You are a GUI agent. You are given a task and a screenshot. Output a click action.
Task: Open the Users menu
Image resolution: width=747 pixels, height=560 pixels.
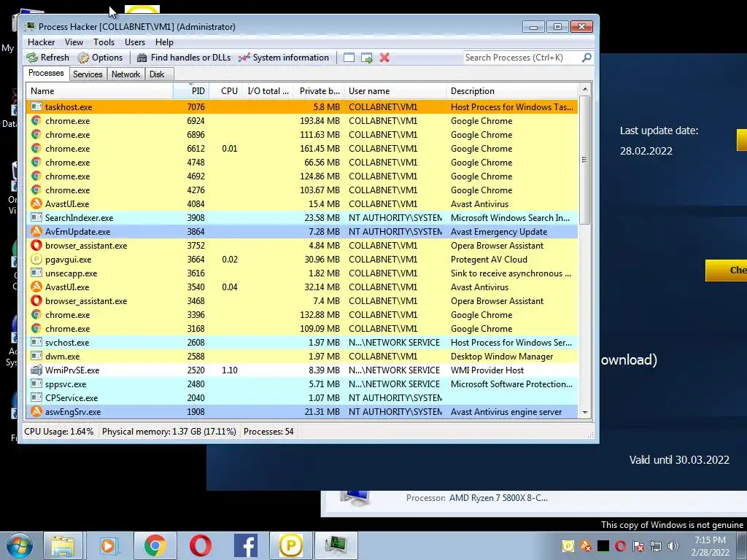click(135, 42)
